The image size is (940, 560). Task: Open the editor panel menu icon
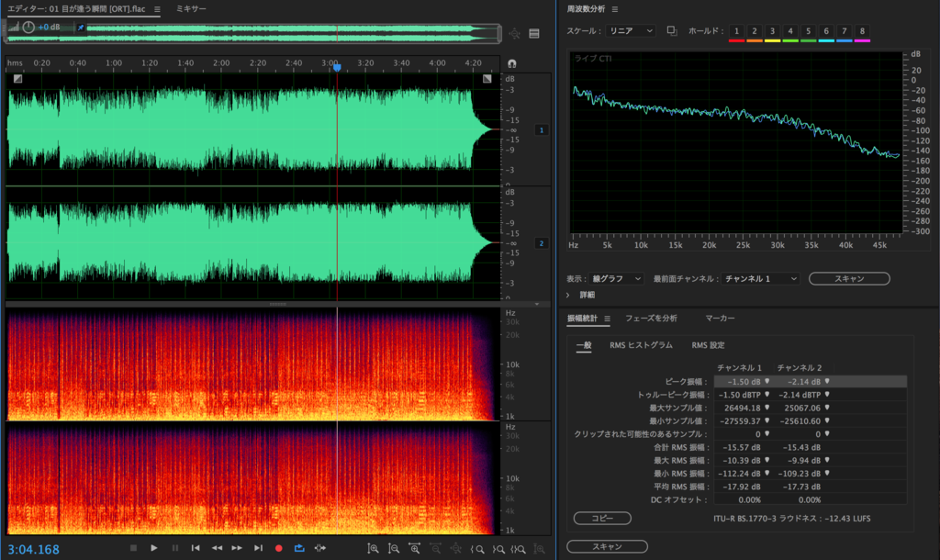pyautogui.click(x=157, y=9)
